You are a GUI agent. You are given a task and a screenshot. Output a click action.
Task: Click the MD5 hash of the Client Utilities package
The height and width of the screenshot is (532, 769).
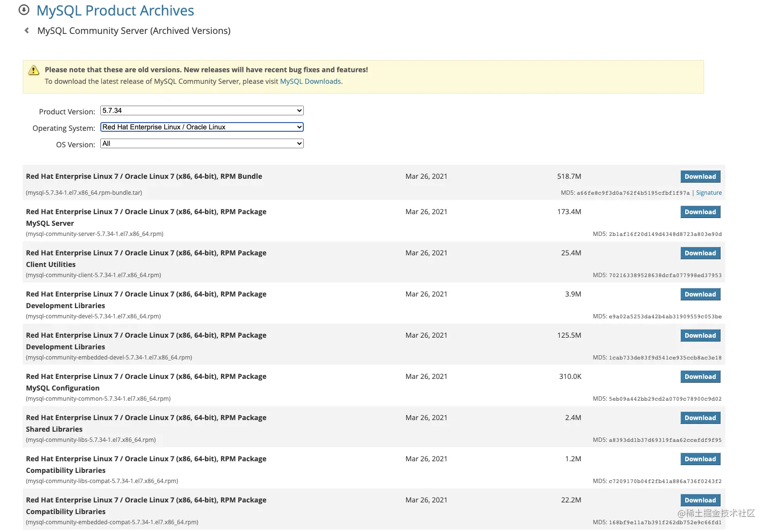pyautogui.click(x=665, y=275)
